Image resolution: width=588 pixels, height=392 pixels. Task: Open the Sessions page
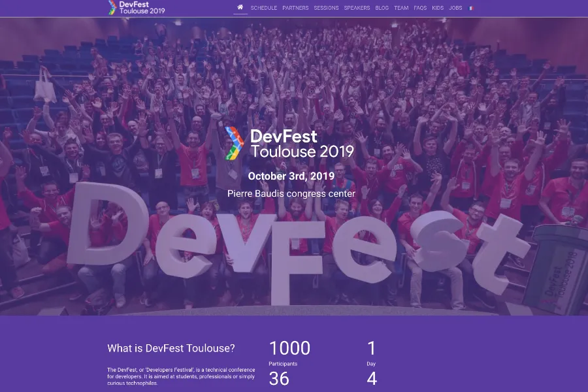point(326,8)
